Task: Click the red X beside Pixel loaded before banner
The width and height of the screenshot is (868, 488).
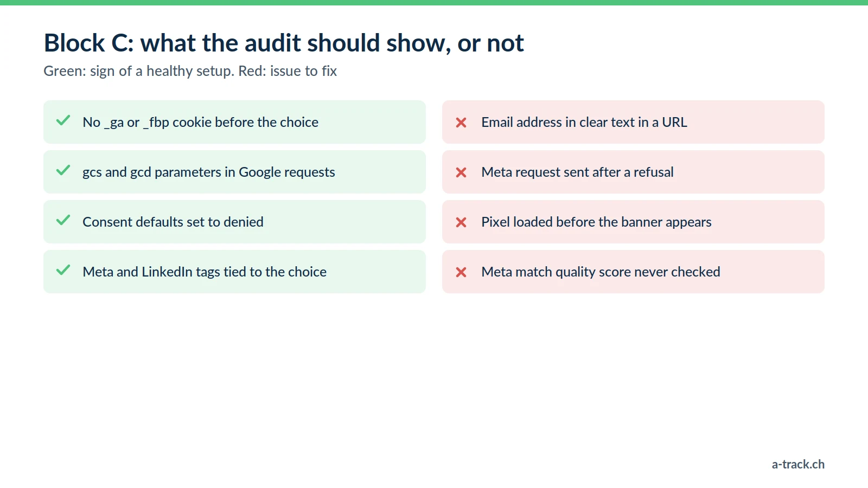Action: [x=461, y=222]
